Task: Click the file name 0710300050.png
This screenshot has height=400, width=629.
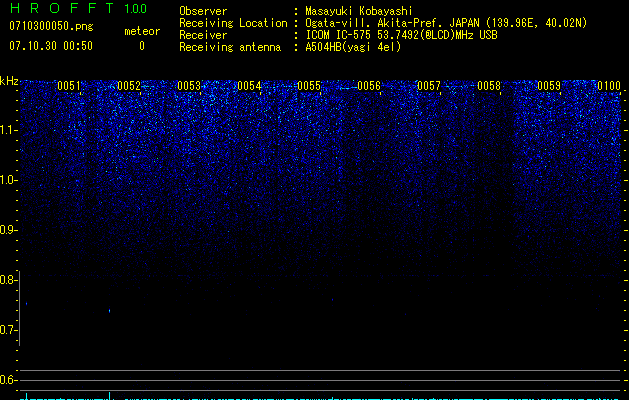Action: tap(51, 26)
